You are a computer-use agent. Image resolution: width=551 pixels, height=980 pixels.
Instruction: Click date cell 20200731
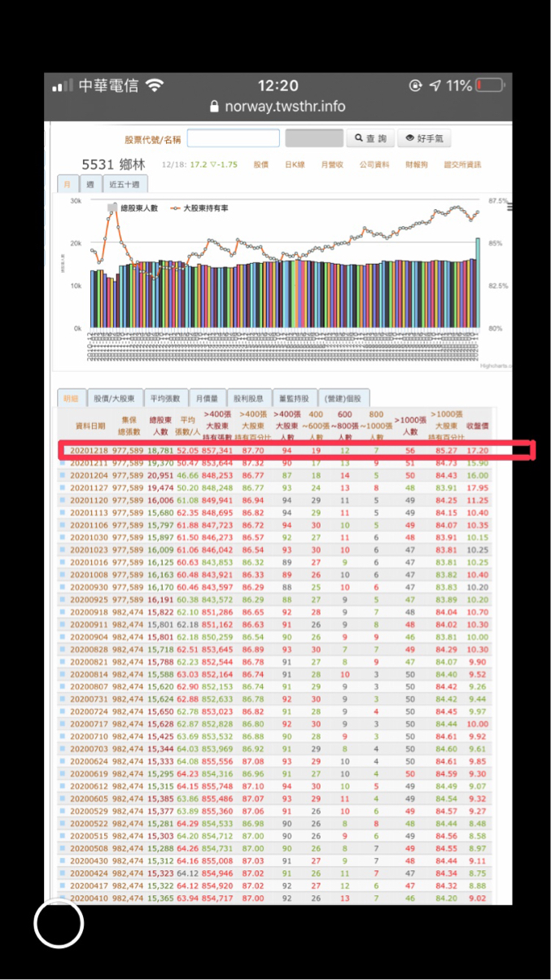point(89,698)
